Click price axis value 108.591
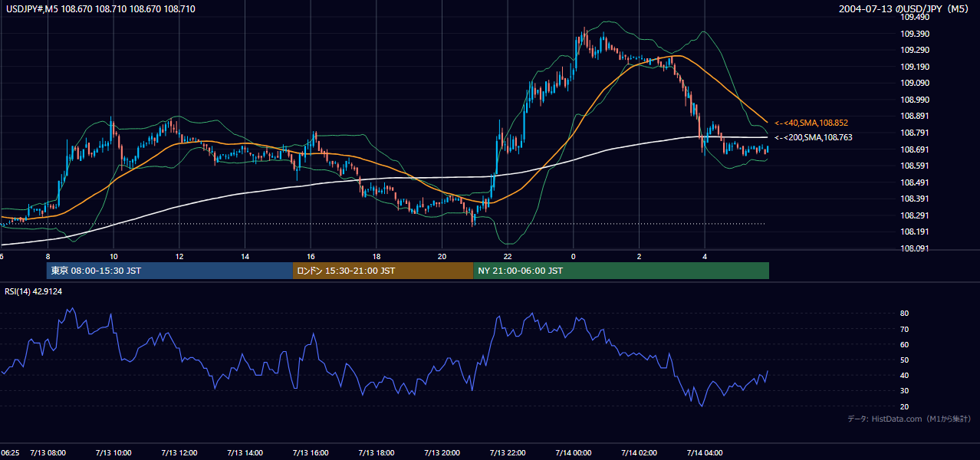 914,166
